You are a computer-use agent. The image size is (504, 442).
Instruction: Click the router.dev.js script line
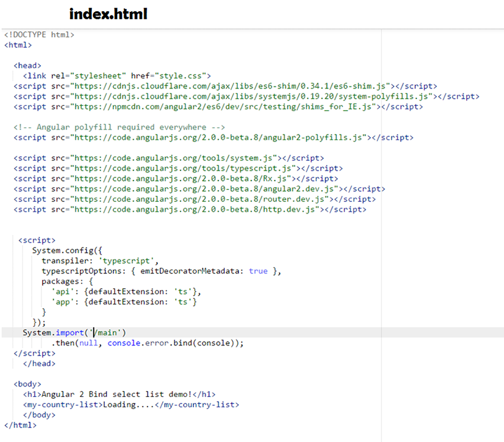[195, 199]
